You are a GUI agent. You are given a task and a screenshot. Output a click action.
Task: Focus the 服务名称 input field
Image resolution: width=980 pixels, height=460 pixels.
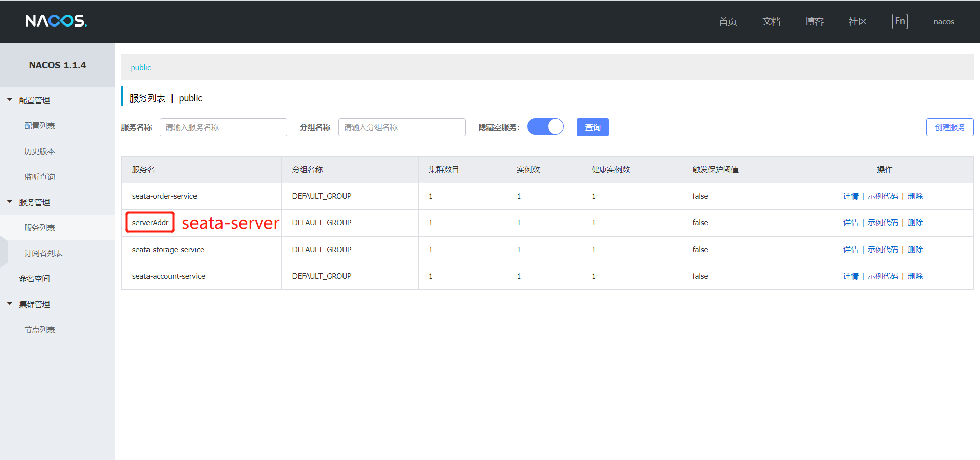[224, 127]
